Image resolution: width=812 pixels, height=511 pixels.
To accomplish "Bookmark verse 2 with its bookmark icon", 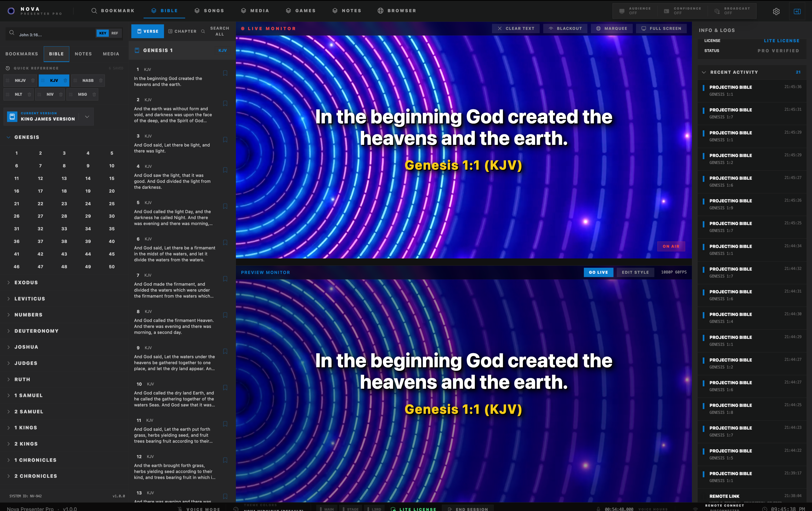I will tap(225, 104).
